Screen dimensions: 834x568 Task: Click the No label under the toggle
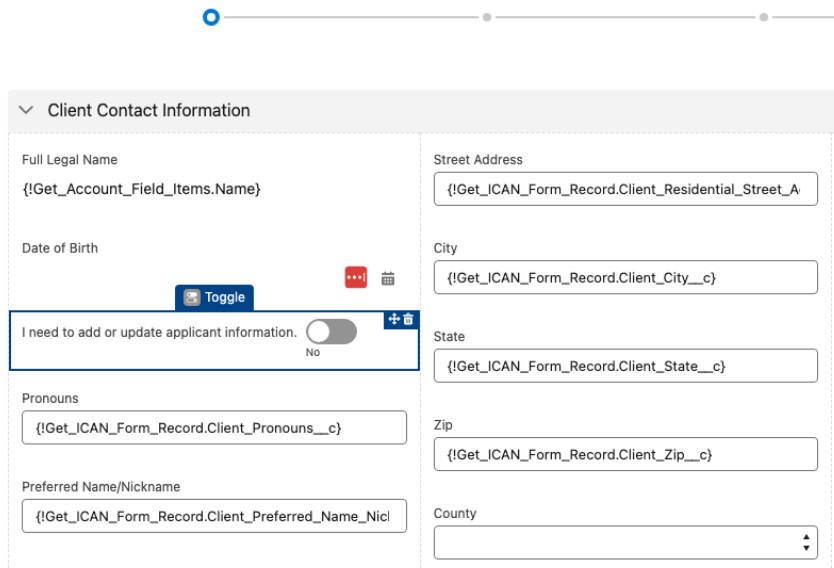click(x=313, y=353)
